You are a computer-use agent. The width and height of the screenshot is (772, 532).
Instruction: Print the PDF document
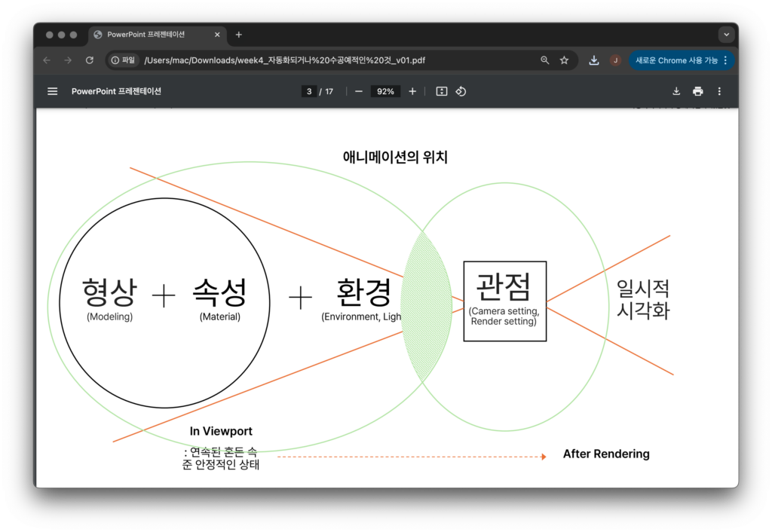point(698,91)
